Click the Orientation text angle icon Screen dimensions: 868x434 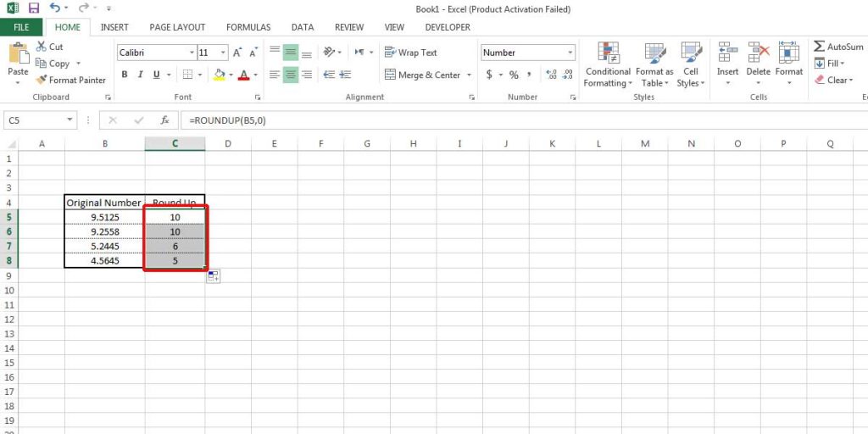point(330,52)
